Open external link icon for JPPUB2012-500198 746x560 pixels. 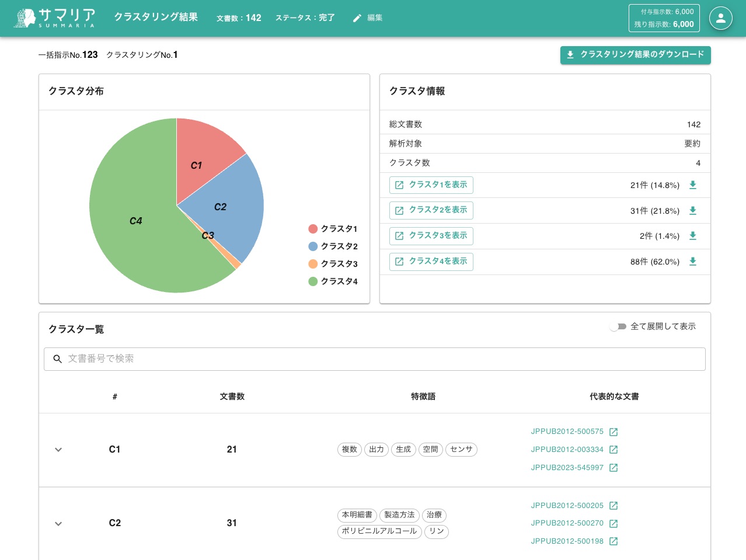click(x=613, y=541)
